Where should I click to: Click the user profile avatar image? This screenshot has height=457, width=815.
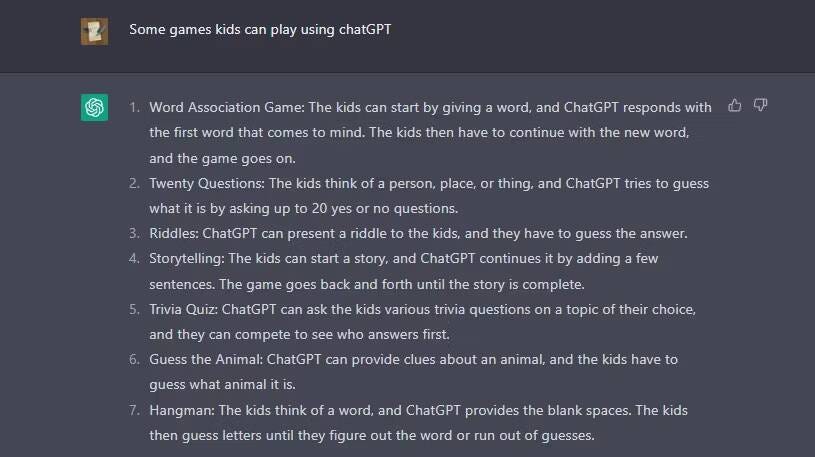click(x=95, y=31)
